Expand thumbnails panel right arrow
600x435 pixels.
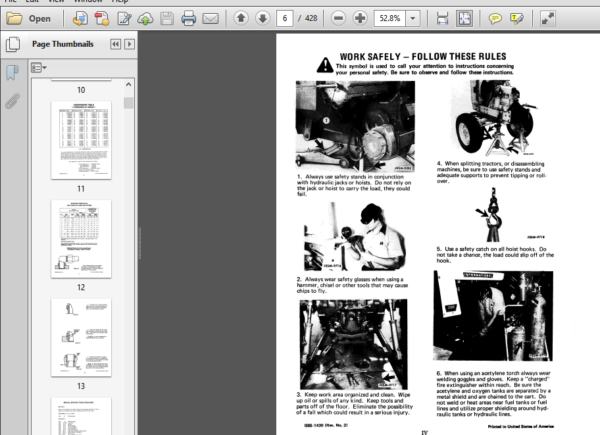[129, 44]
